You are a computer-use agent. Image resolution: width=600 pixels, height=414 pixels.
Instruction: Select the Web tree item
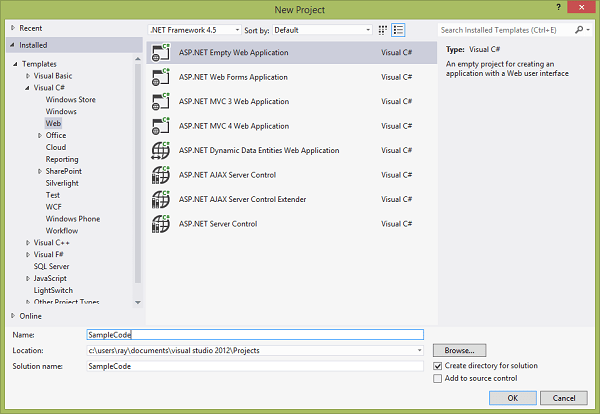[x=53, y=123]
